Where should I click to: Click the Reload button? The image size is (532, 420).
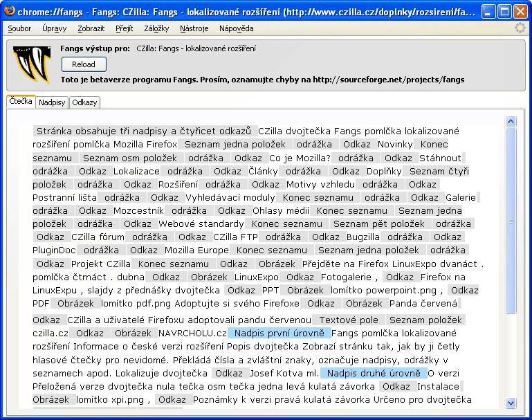click(x=84, y=64)
